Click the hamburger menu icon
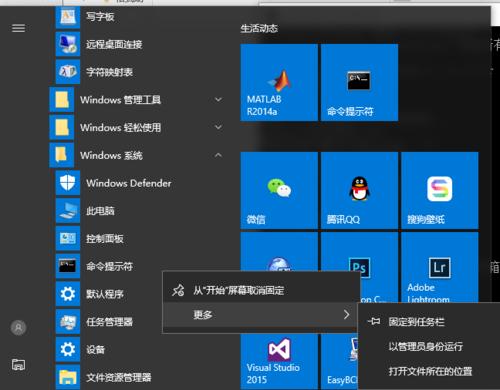The width and height of the screenshot is (500, 390). click(18, 28)
